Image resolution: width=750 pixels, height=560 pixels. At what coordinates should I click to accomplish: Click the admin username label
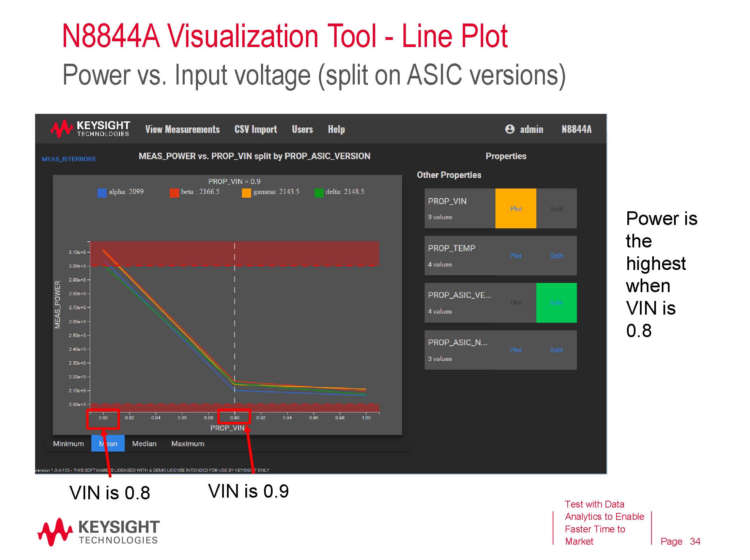coord(531,129)
